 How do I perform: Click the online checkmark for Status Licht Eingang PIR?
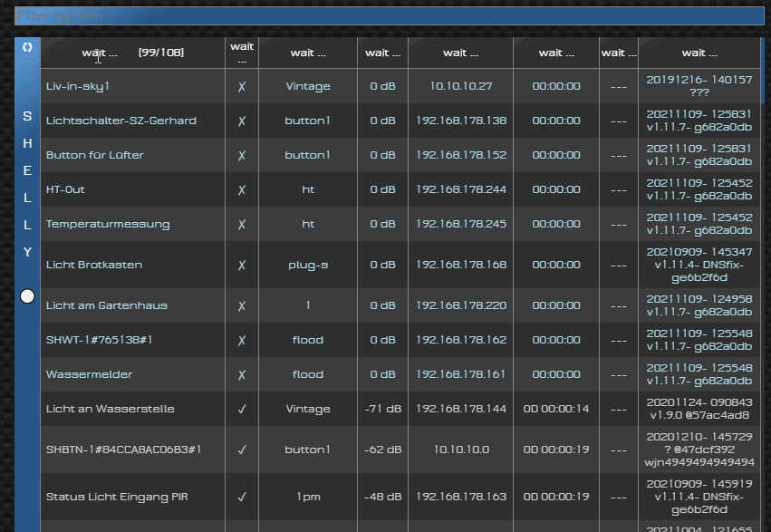tap(242, 497)
